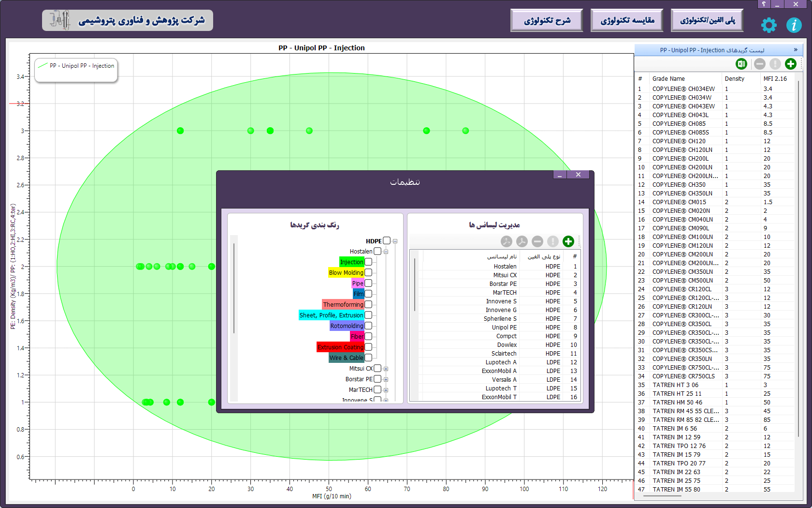
Task: Select the yellow Blow Molding color swatch
Action: coord(346,273)
